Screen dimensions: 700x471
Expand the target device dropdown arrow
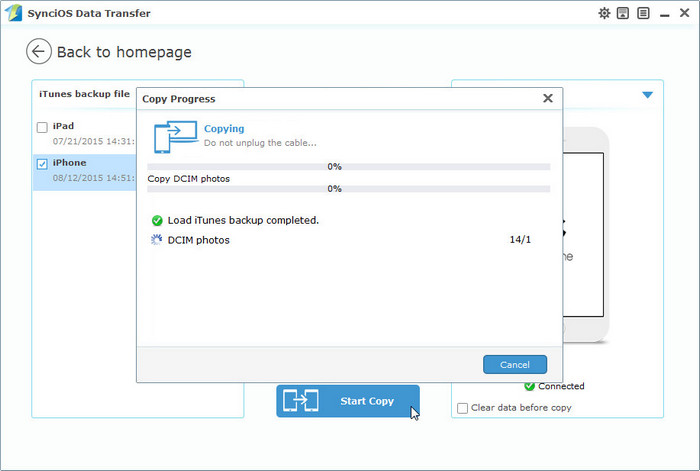tap(647, 95)
